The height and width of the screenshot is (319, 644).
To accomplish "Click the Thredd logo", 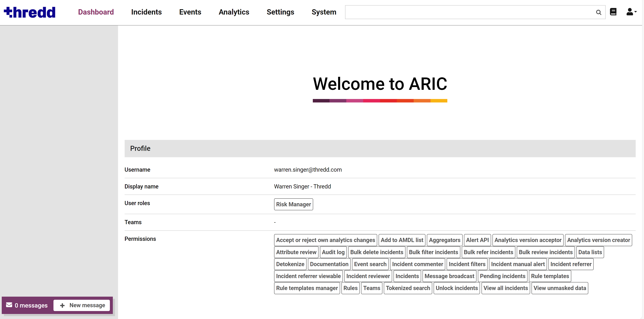I will tap(30, 12).
